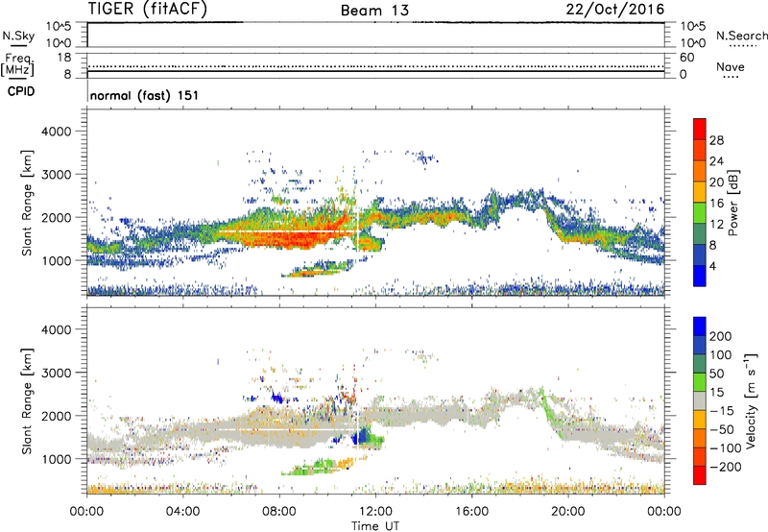Click the gray -15 to 15 Velocity segment
The height and width of the screenshot is (532, 768).
coord(700,400)
